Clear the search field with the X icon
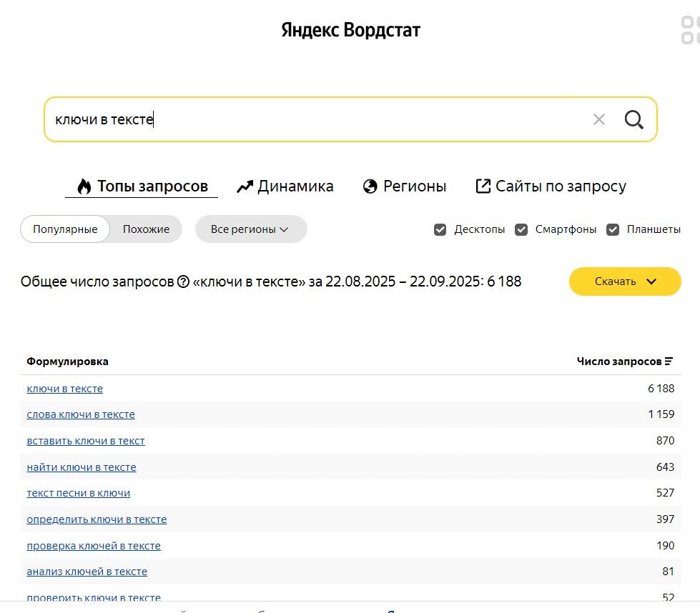Viewport: 700px width, 613px height. click(598, 119)
